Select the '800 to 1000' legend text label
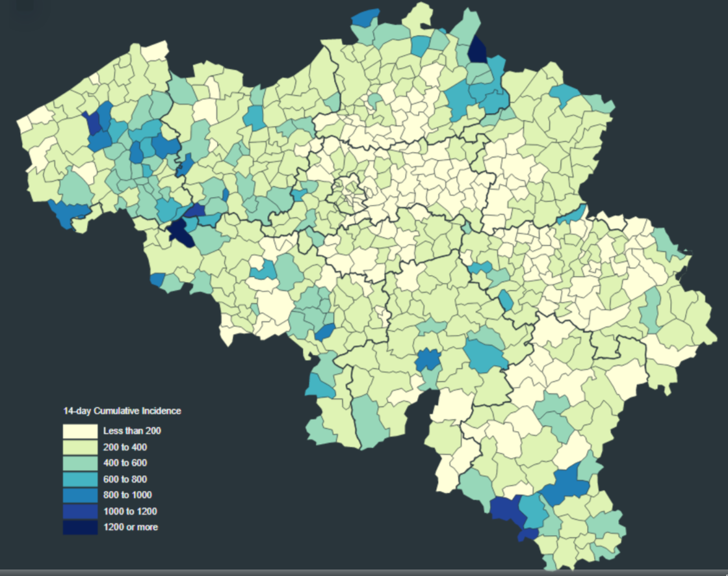This screenshot has height=576, width=728. (x=127, y=495)
